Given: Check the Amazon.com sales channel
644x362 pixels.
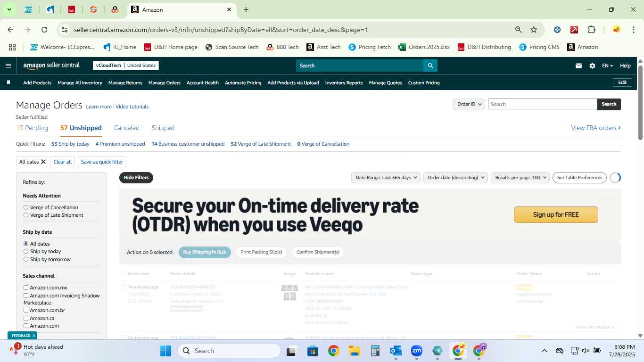Looking at the screenshot, I should pyautogui.click(x=26, y=326).
